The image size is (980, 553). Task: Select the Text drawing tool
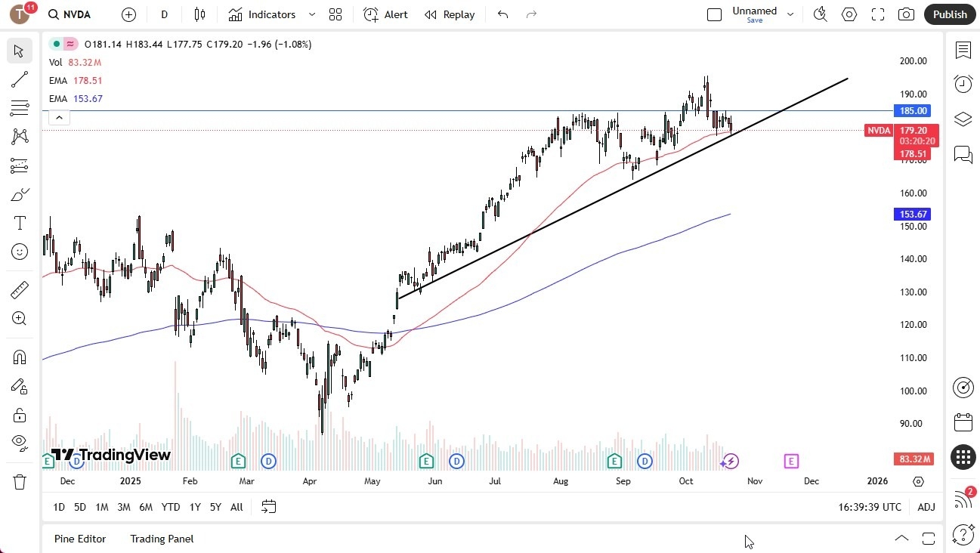[19, 222]
